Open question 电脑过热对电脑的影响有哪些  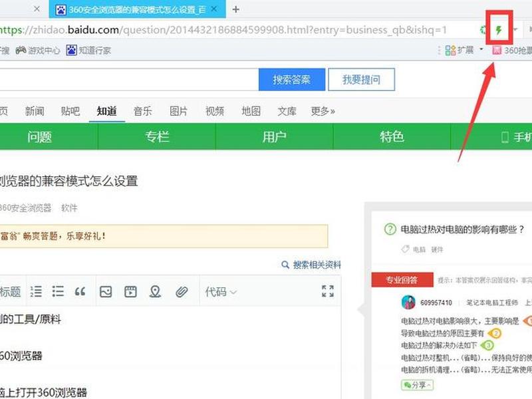click(462, 229)
